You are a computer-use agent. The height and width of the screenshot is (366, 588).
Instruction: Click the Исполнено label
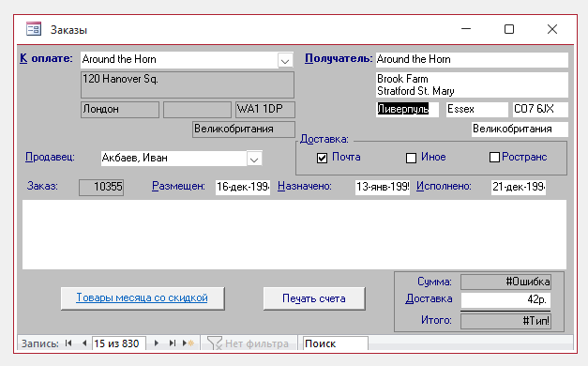(444, 186)
